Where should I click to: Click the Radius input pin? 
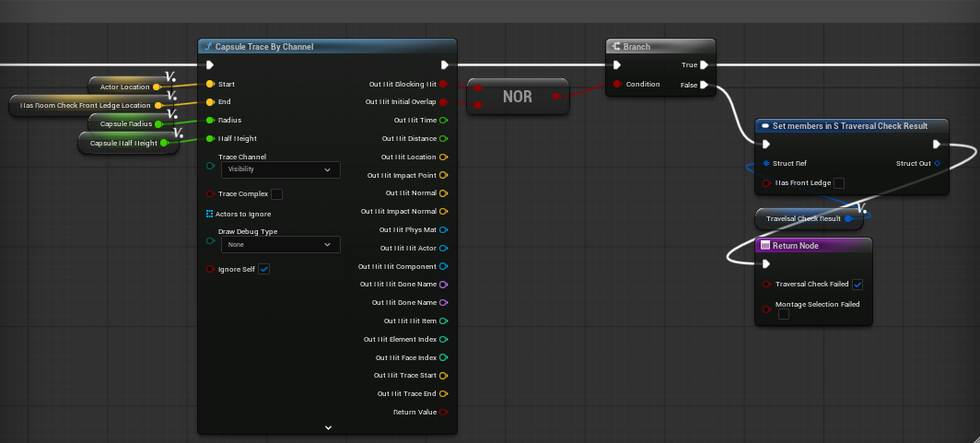pyautogui.click(x=210, y=120)
